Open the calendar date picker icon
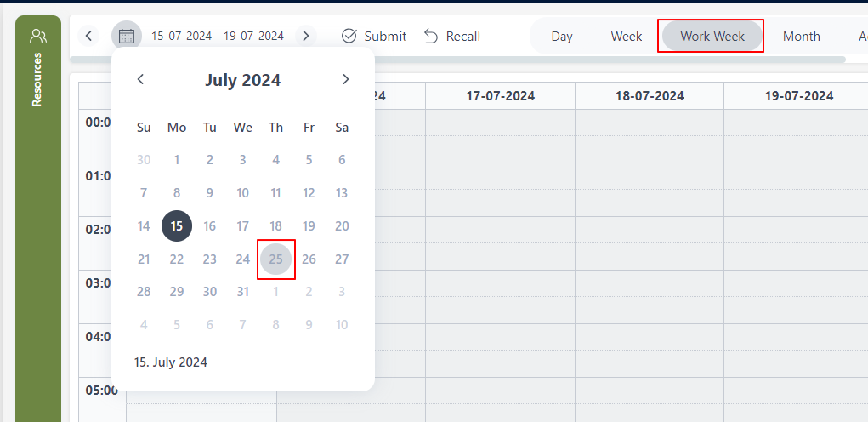The image size is (868, 422). [x=127, y=36]
